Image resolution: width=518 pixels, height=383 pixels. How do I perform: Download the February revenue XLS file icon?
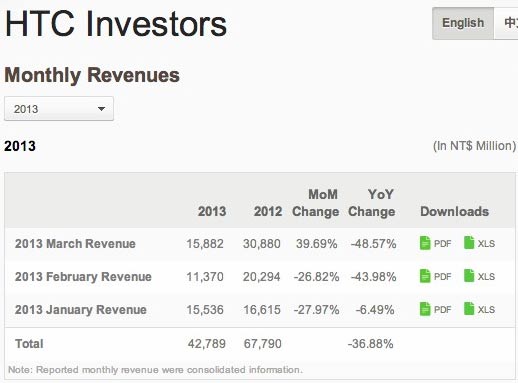point(469,276)
